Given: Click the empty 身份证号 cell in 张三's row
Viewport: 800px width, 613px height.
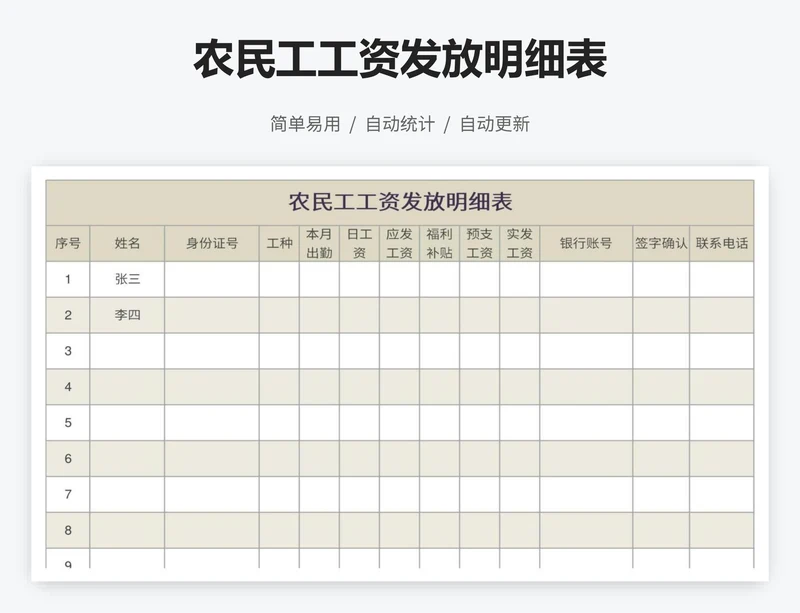Looking at the screenshot, I should coord(212,279).
